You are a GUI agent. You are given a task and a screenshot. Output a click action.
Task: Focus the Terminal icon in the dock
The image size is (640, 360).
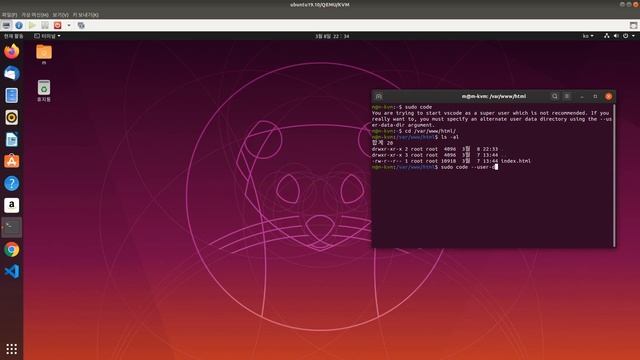coord(11,227)
